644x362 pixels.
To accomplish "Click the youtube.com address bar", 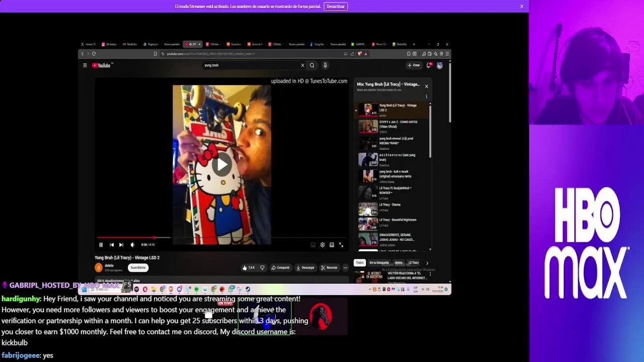I will pyautogui.click(x=252, y=54).
